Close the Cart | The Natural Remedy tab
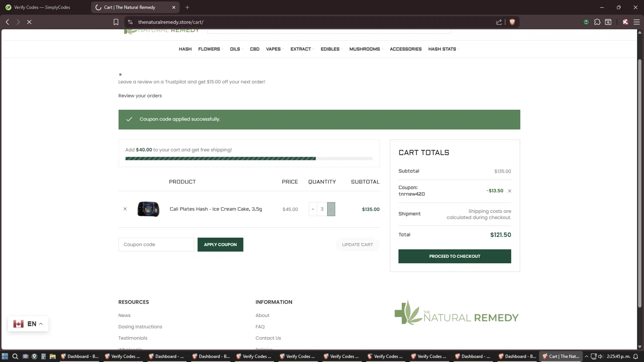This screenshot has height=362, width=644. [x=174, y=7]
